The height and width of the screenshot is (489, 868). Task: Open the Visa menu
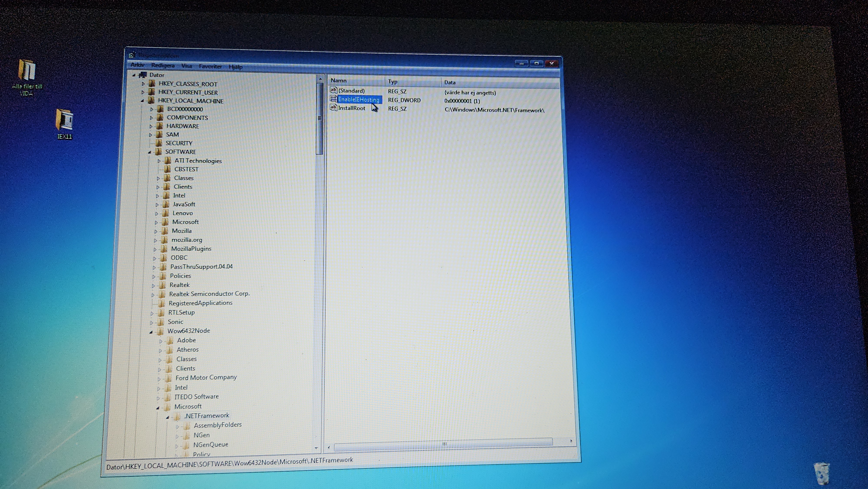(187, 66)
